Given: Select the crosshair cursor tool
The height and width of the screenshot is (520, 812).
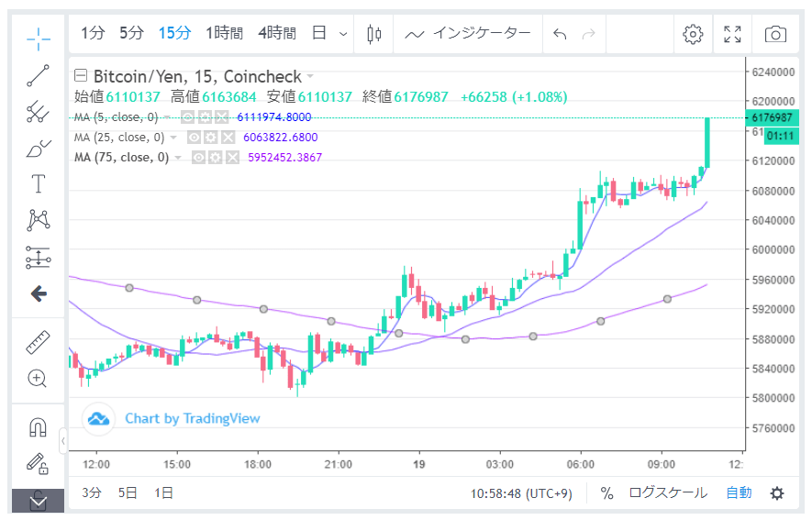Looking at the screenshot, I should point(38,38).
